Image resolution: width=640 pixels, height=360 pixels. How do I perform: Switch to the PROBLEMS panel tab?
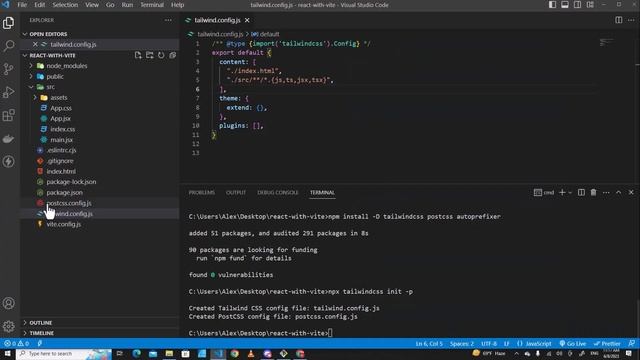click(202, 192)
